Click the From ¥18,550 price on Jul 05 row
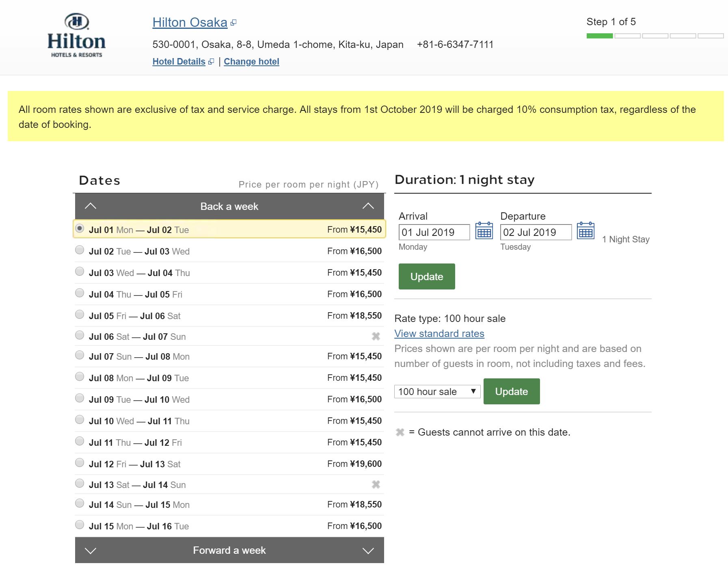The width and height of the screenshot is (728, 570). pos(354,315)
